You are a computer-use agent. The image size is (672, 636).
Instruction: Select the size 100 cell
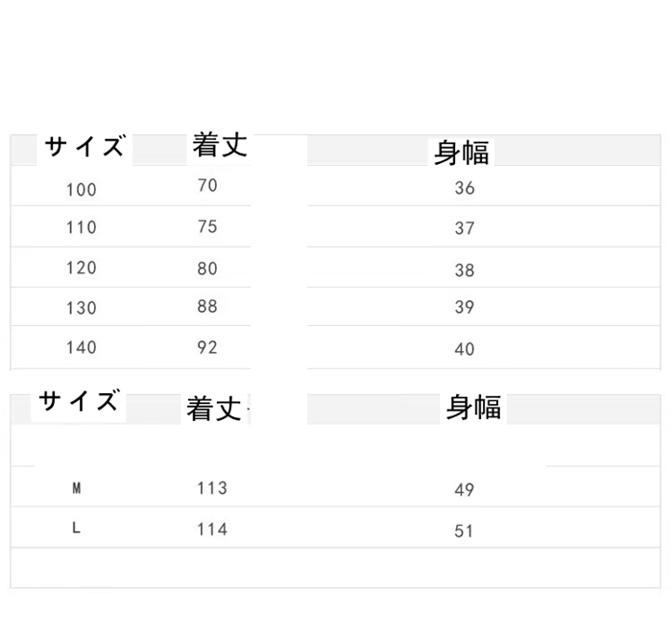(x=82, y=189)
